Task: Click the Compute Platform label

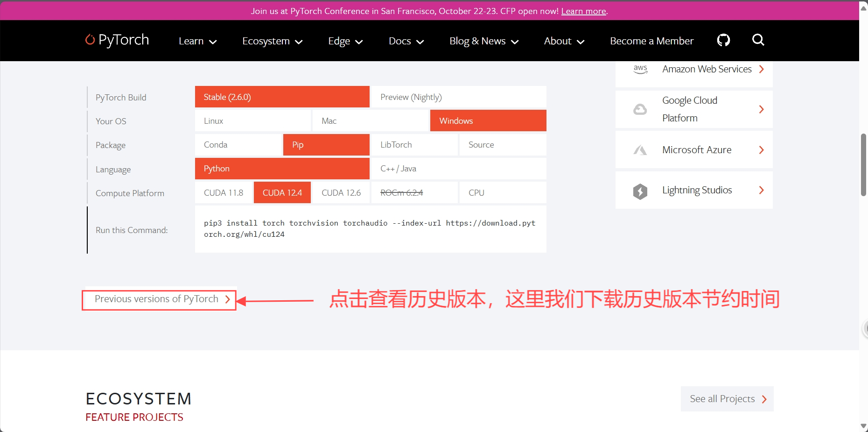Action: [x=130, y=193]
